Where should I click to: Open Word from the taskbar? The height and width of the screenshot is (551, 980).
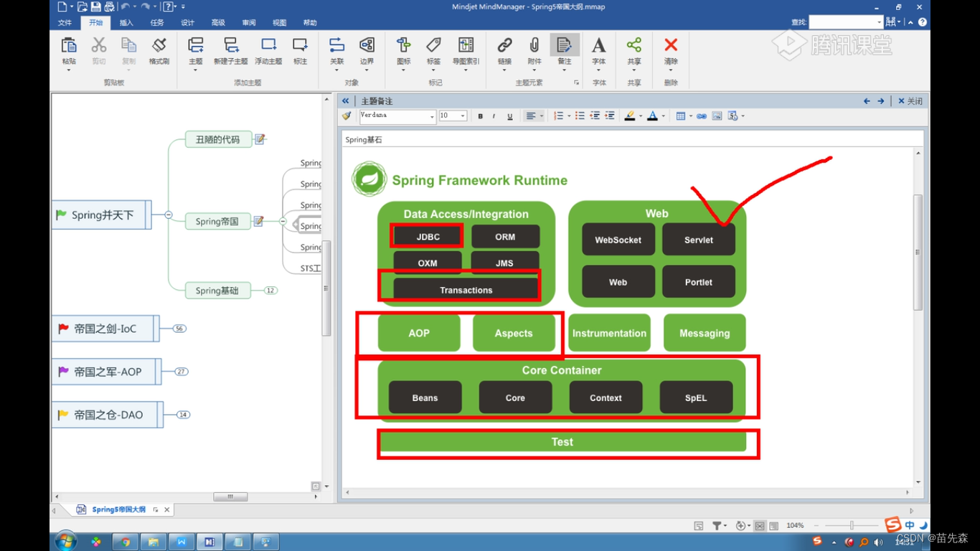click(182, 542)
